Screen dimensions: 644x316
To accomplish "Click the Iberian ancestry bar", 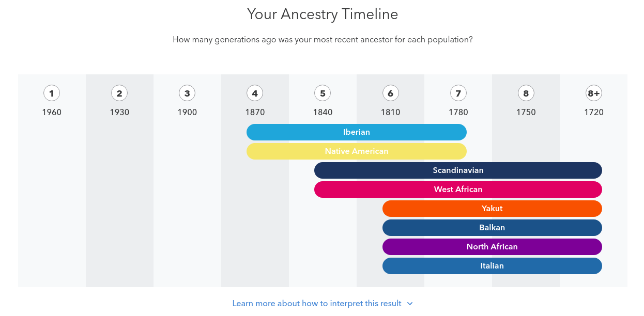I will click(357, 132).
